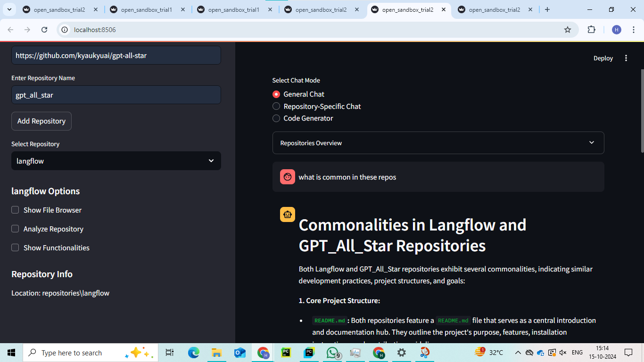Reload the localhost page
The image size is (644, 362).
[44, 30]
